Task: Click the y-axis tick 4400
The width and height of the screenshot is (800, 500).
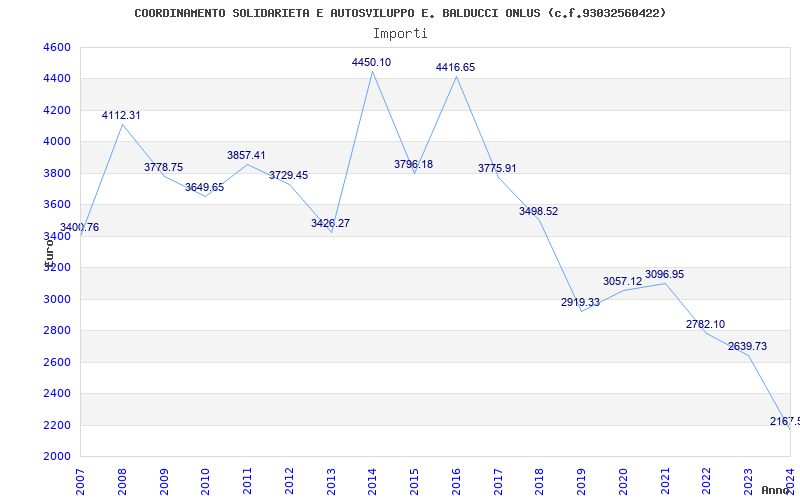Action: (58, 79)
